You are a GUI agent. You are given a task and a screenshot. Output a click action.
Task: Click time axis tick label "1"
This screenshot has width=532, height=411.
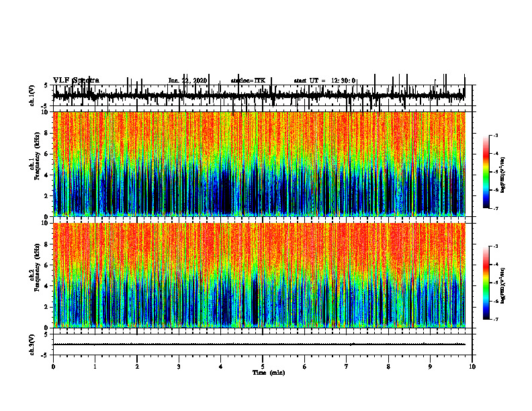[x=95, y=367]
